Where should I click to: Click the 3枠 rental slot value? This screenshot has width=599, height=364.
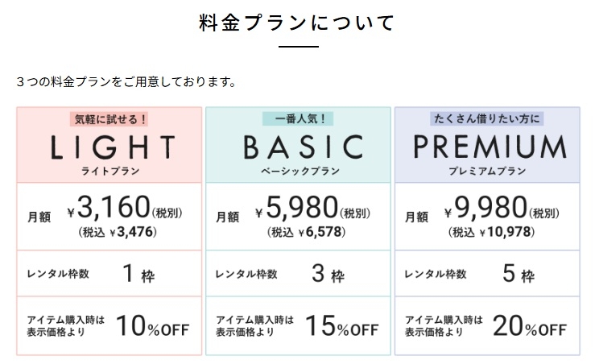pos(327,275)
